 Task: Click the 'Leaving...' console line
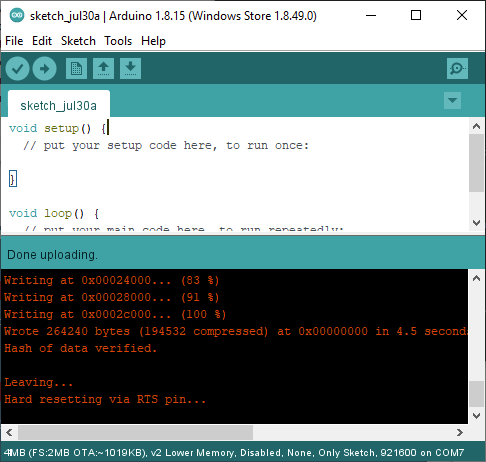click(38, 382)
